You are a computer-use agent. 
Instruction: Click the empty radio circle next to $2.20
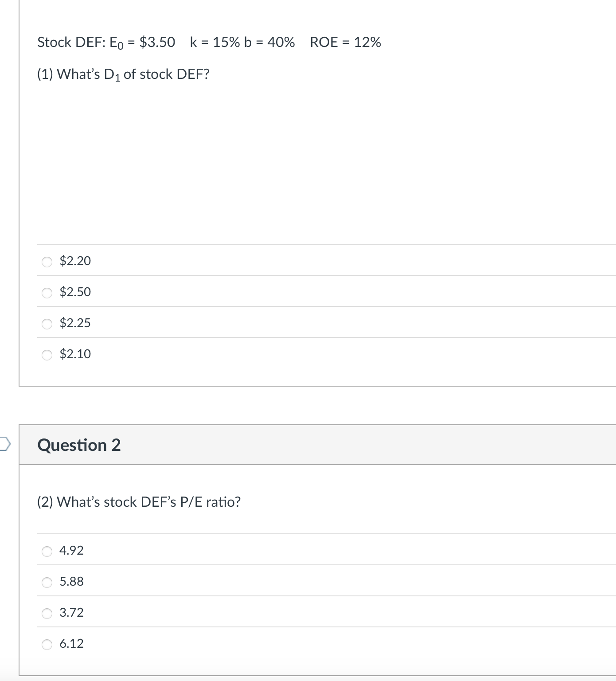pos(47,261)
